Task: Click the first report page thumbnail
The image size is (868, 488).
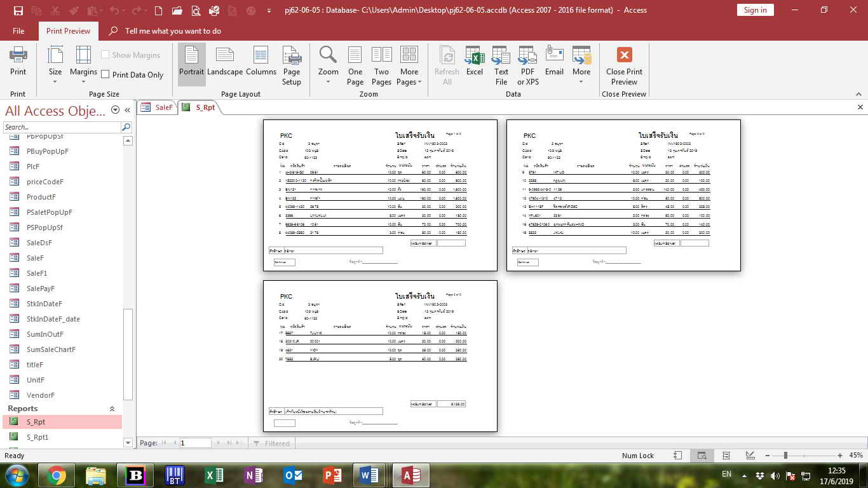Action: click(380, 195)
